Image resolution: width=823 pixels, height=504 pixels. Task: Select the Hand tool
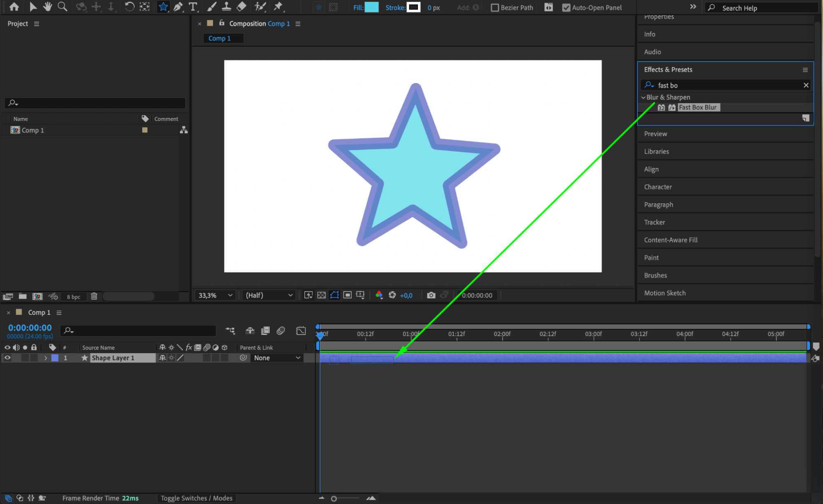coord(48,7)
